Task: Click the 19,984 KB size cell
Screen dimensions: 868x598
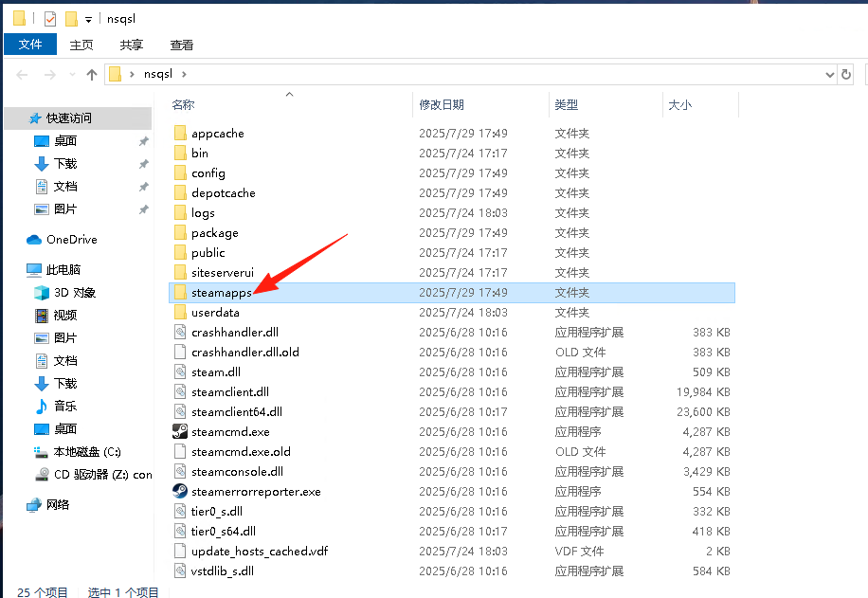Action: tap(703, 392)
